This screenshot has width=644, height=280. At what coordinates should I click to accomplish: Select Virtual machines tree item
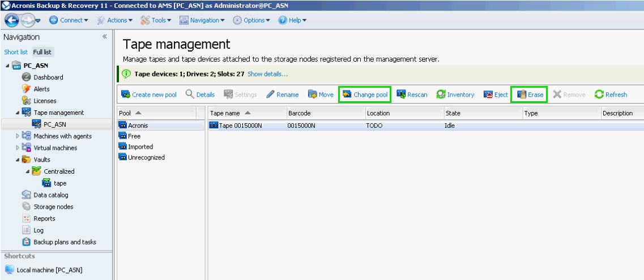click(x=49, y=148)
